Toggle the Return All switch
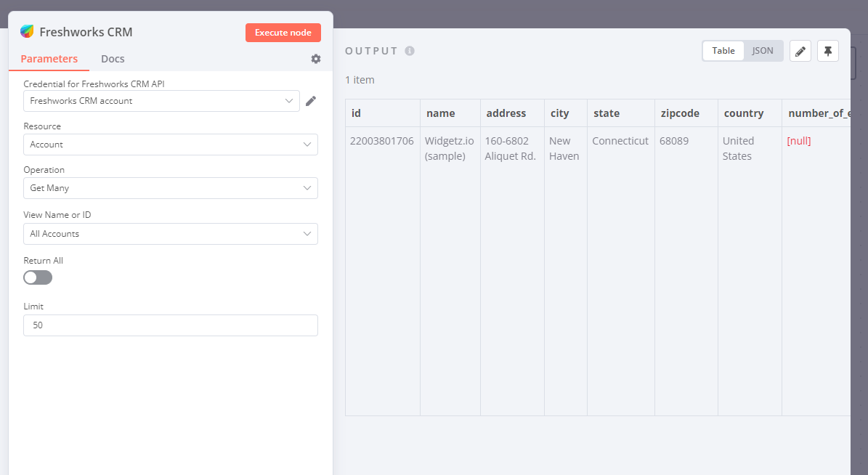The image size is (868, 475). [x=38, y=277]
